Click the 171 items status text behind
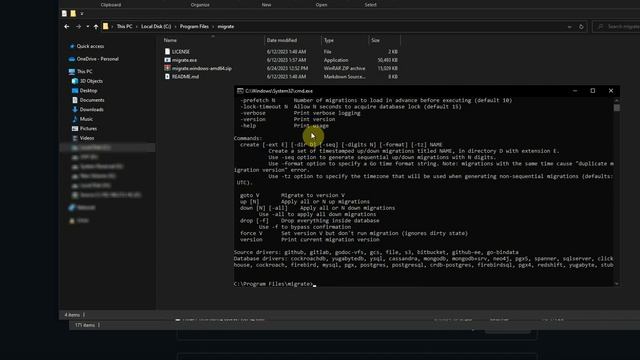640x360 pixels. click(x=84, y=325)
